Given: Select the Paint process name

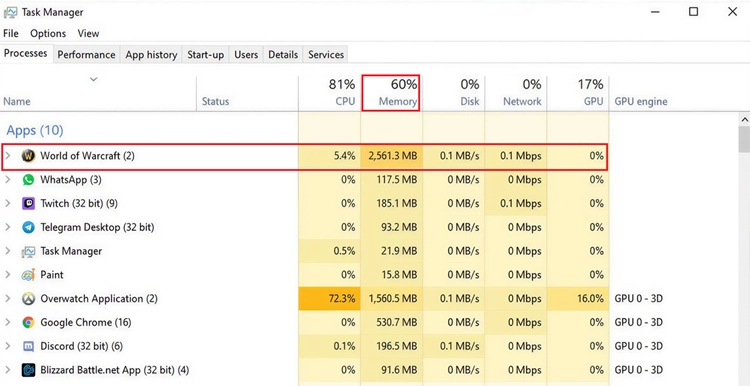Looking at the screenshot, I should point(52,275).
